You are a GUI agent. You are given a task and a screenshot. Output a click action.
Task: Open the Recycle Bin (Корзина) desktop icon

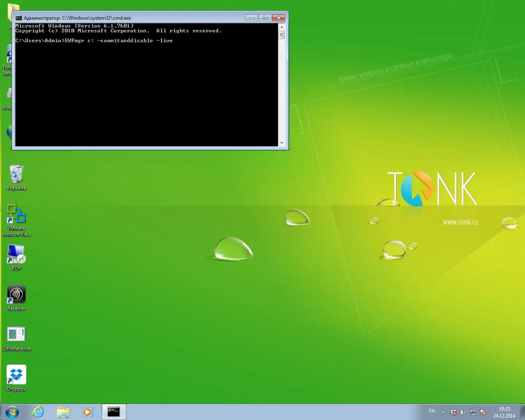(16, 178)
